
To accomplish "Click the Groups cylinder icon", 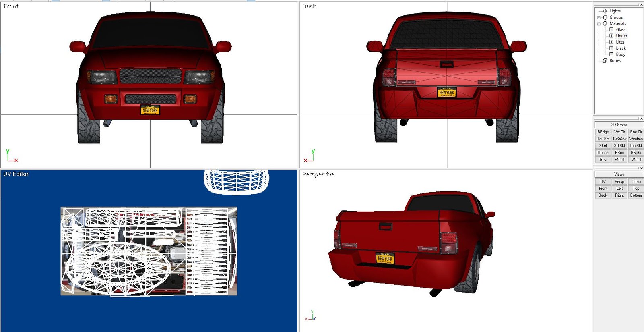I will tap(605, 17).
